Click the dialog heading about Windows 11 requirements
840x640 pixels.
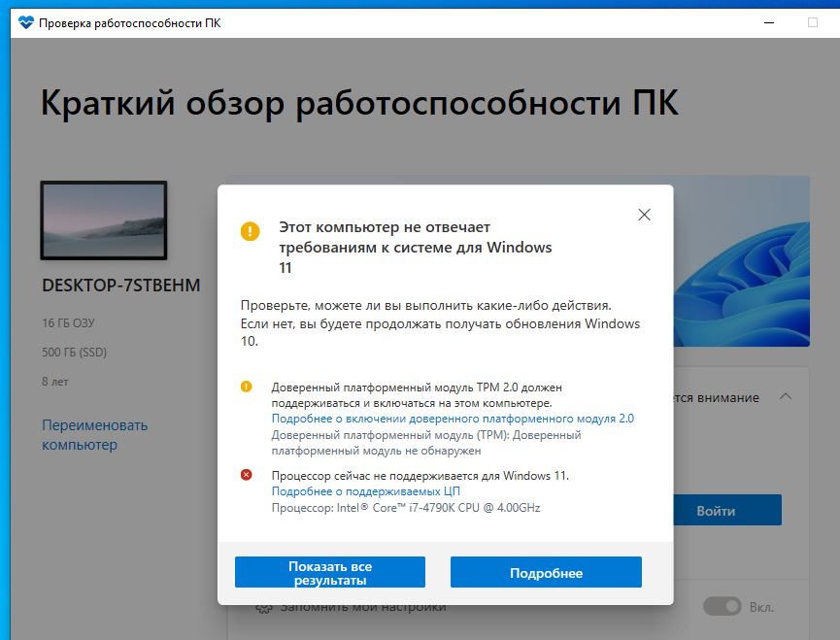click(x=416, y=247)
